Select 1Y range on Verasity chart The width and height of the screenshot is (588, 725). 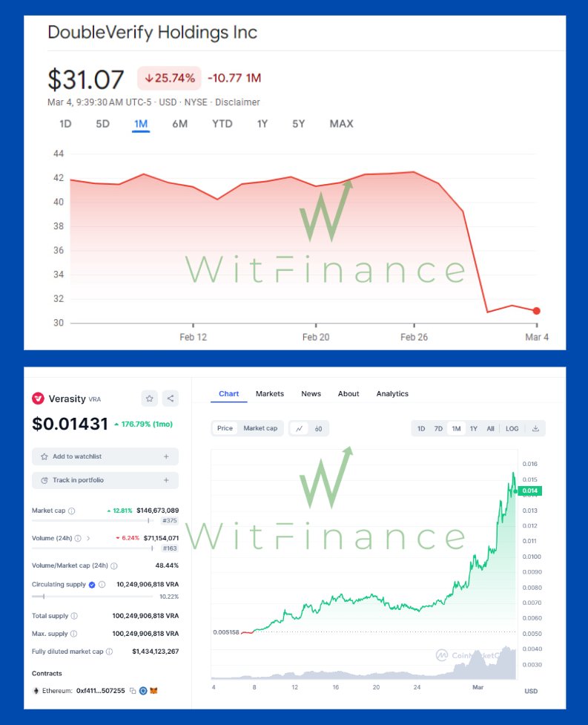pos(474,429)
